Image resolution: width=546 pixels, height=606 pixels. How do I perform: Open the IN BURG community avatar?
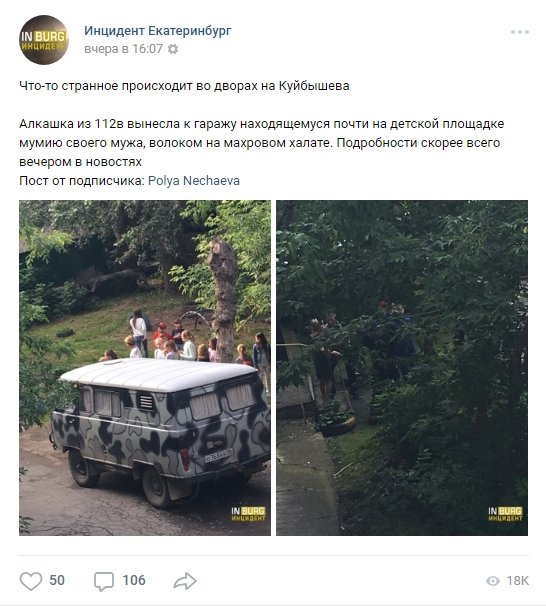pos(44,40)
